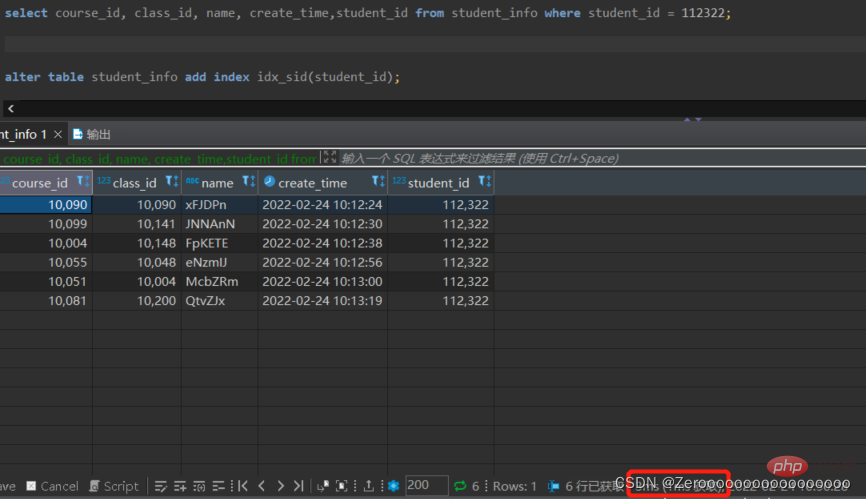Toggle sort on student_id column
This screenshot has height=499, width=866.
(484, 181)
